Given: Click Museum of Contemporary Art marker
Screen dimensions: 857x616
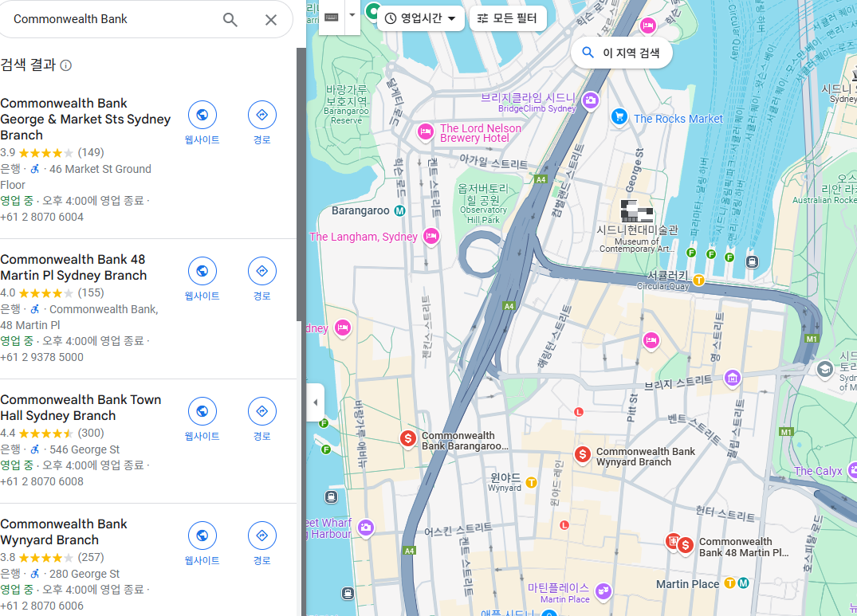Looking at the screenshot, I should pos(637,210).
